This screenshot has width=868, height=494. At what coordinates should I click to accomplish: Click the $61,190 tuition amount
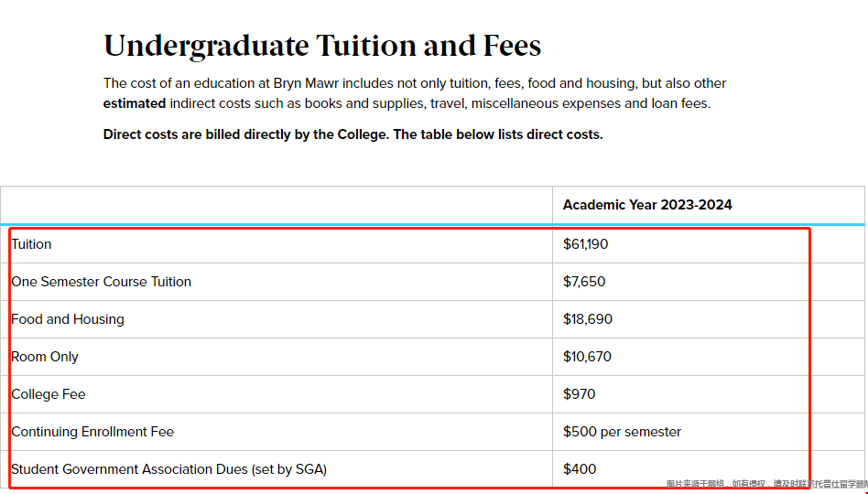585,244
